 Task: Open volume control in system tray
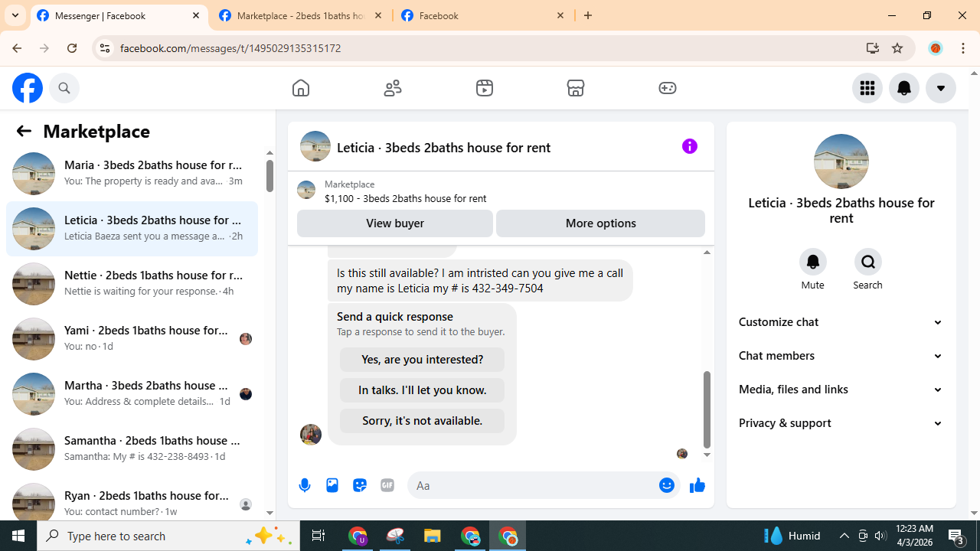pos(880,536)
